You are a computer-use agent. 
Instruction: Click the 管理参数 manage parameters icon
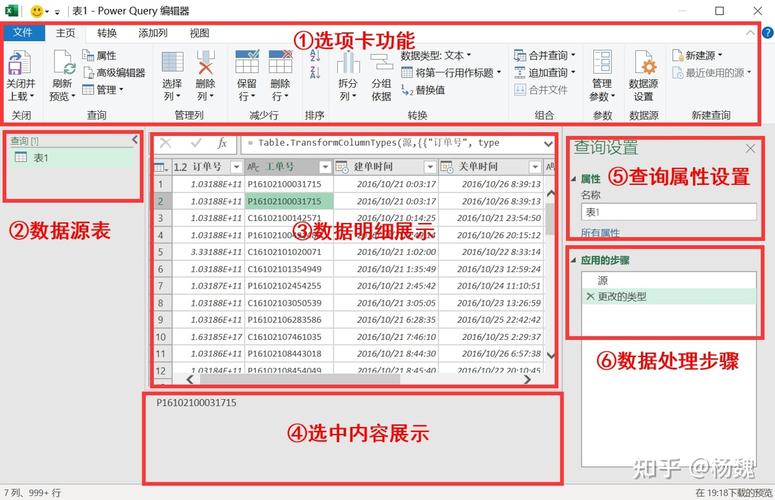[x=602, y=63]
